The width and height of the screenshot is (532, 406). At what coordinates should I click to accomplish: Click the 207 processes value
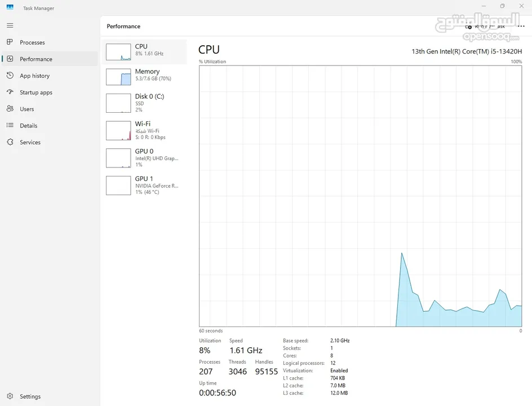206,372
